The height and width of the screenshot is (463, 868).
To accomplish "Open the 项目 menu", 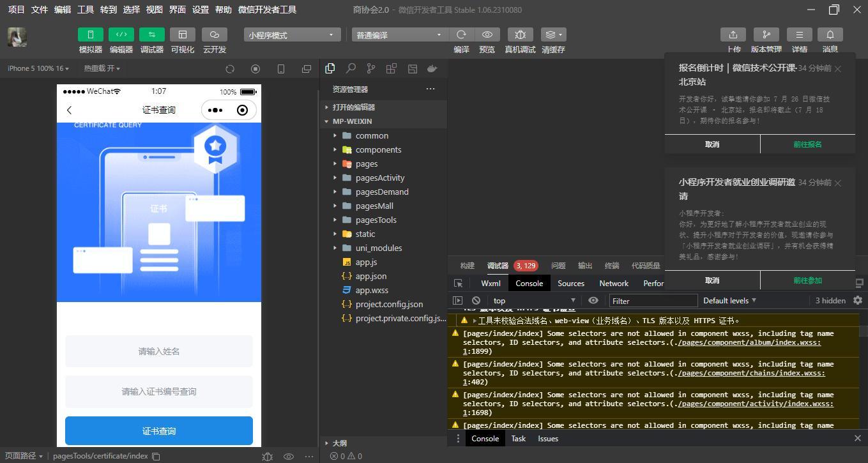I will pyautogui.click(x=16, y=10).
